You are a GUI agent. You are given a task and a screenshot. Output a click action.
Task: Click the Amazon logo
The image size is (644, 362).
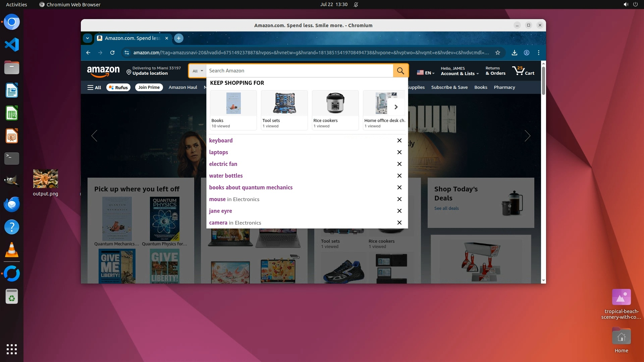103,71
